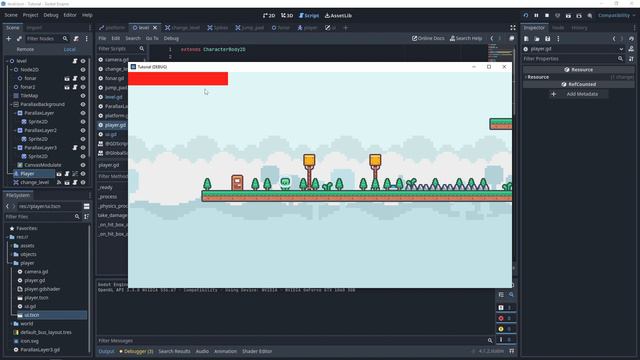Sort files icon next to Filter Files

tap(87, 217)
